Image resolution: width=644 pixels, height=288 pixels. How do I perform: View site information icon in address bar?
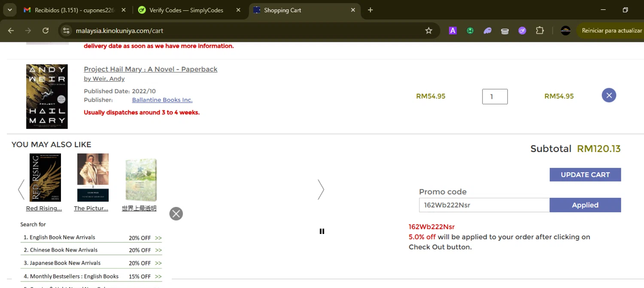[x=66, y=30]
